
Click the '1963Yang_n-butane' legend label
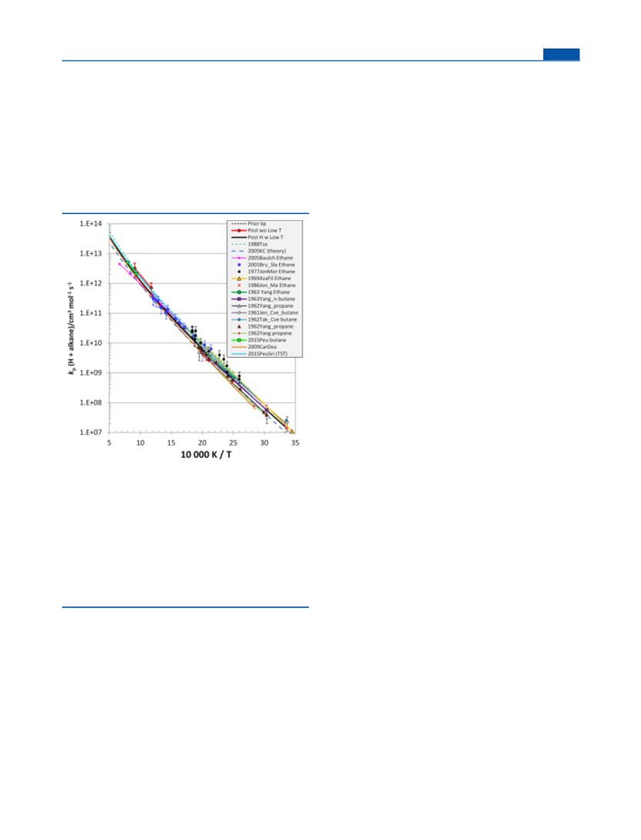[272, 299]
